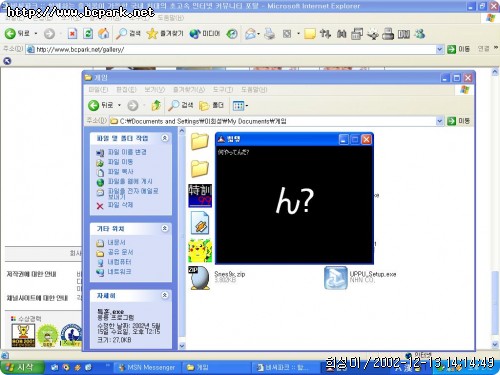
Task: Open Favorites (즐겨찾기) star in Internet Explorer
Action: (165, 34)
